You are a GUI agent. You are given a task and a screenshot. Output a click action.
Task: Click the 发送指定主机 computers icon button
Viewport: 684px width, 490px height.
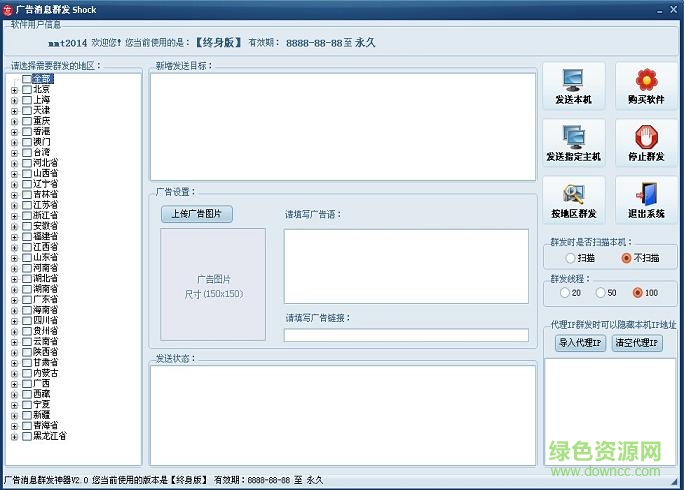pos(574,143)
